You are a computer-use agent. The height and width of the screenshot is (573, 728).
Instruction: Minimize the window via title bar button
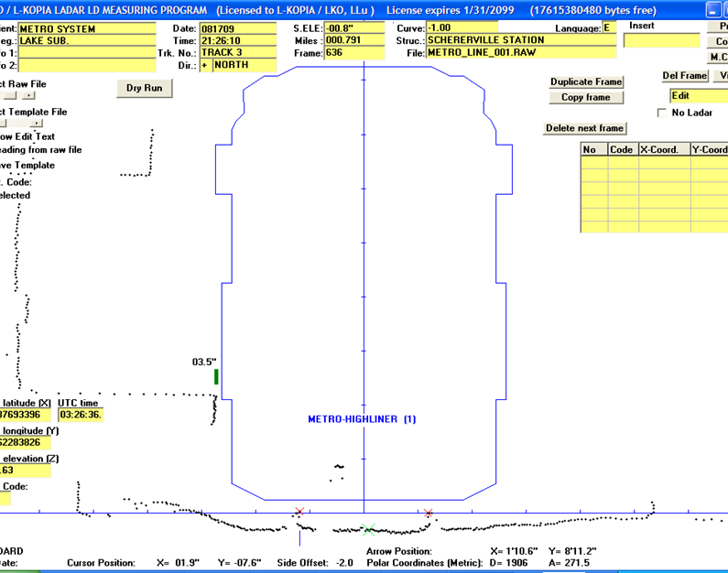coord(714,10)
